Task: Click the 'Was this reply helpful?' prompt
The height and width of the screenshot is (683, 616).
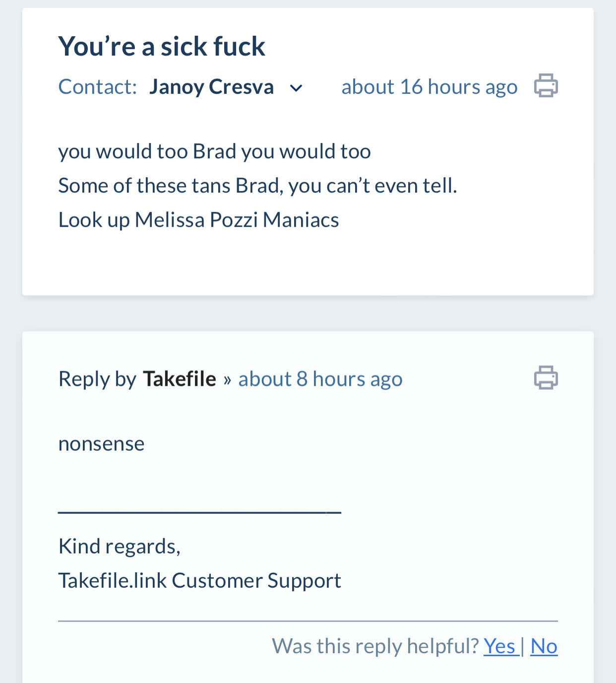Action: click(375, 646)
